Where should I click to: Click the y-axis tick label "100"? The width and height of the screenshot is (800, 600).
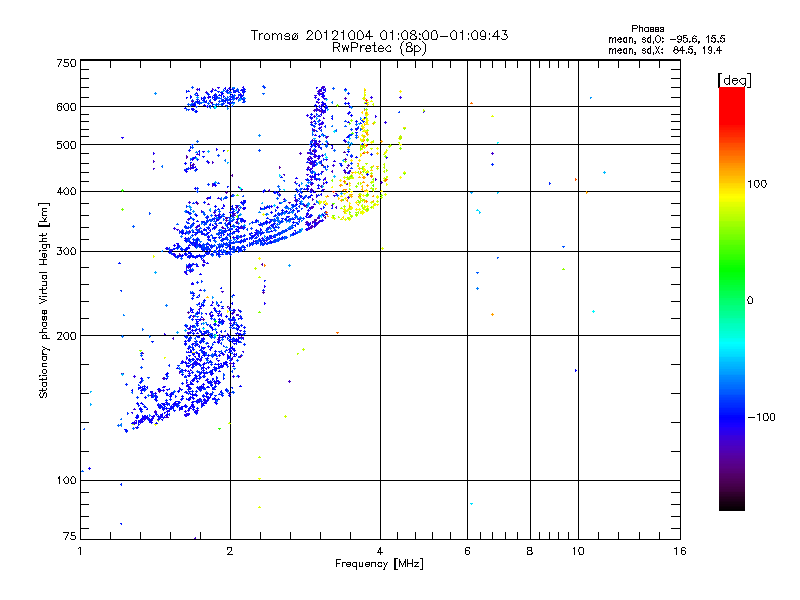click(x=66, y=480)
